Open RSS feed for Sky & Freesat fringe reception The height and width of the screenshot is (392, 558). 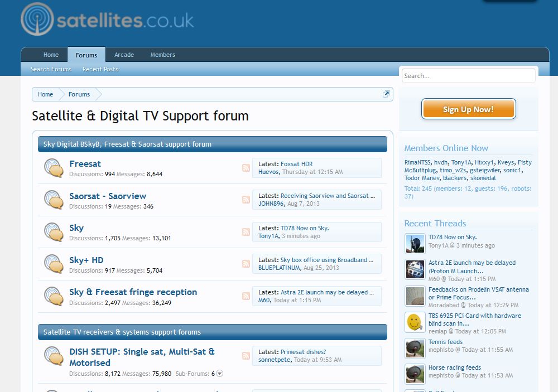pos(246,296)
